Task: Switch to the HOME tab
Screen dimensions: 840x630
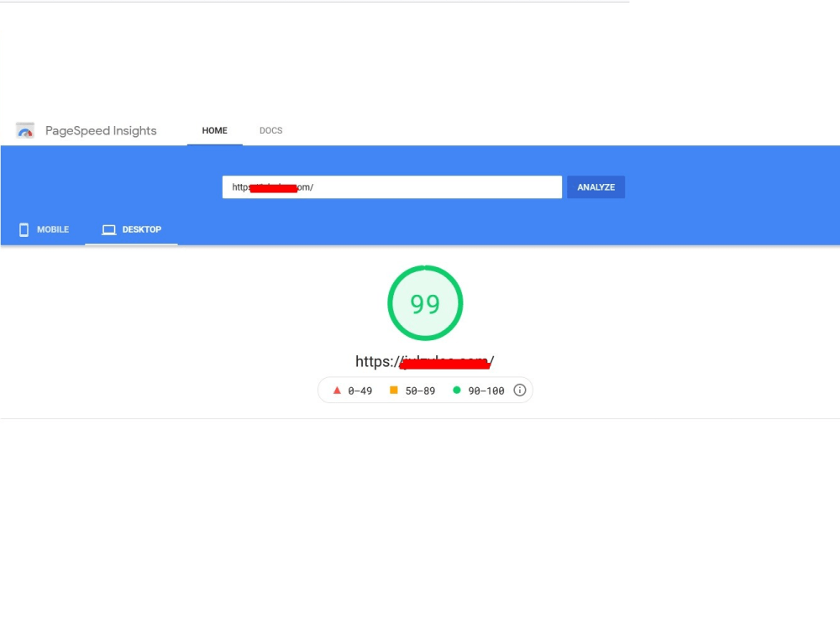Action: point(214,131)
